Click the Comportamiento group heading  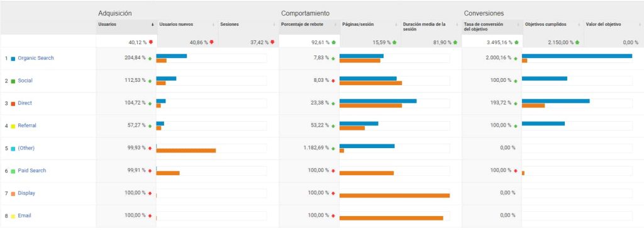[305, 14]
